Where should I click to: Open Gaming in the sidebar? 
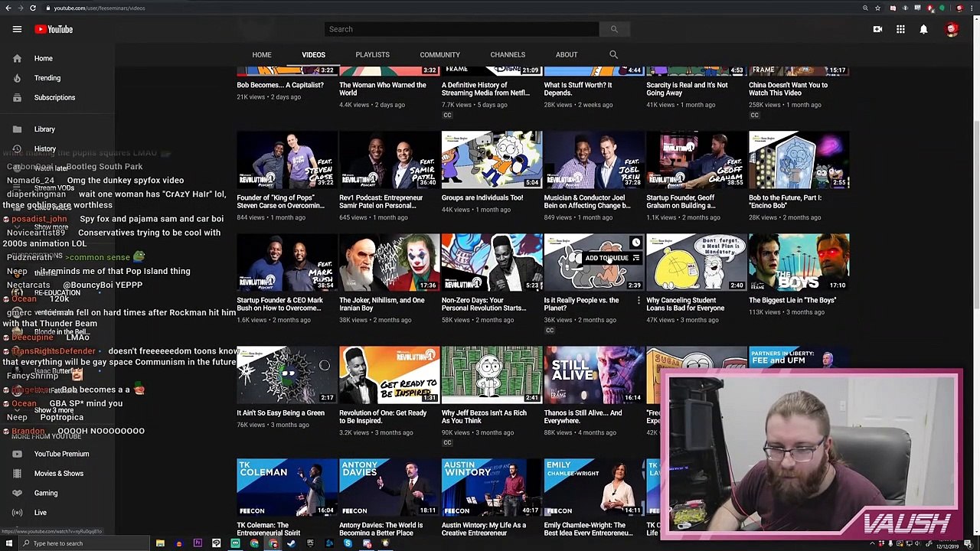[x=57, y=493]
